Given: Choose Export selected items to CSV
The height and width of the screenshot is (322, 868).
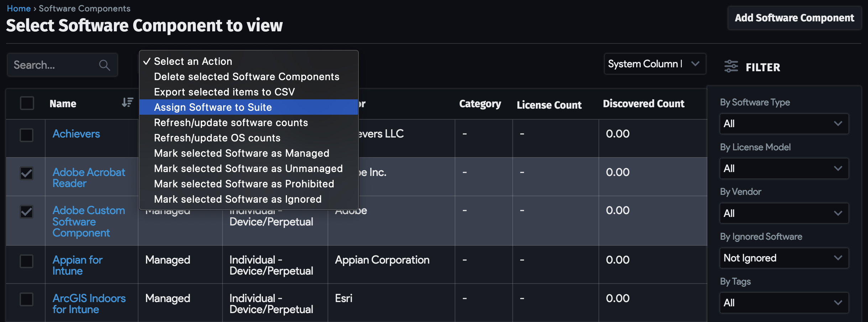Looking at the screenshot, I should click(224, 92).
